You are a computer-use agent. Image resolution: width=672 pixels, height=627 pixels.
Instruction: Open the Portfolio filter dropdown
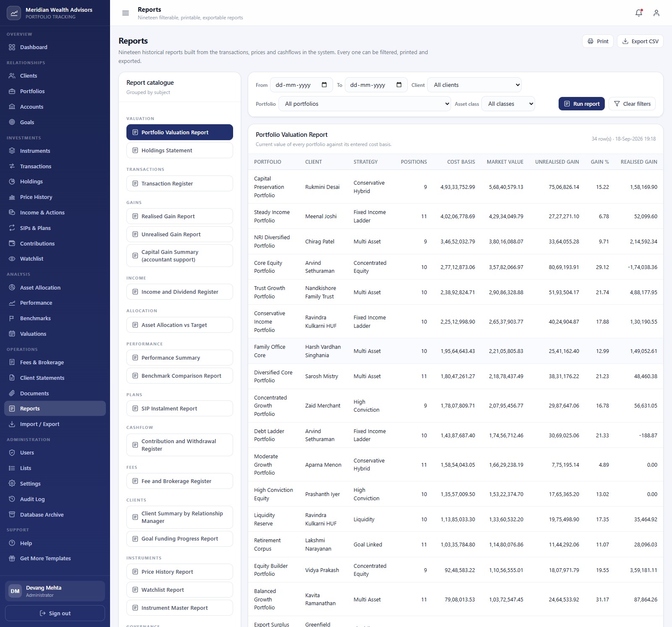coord(365,104)
